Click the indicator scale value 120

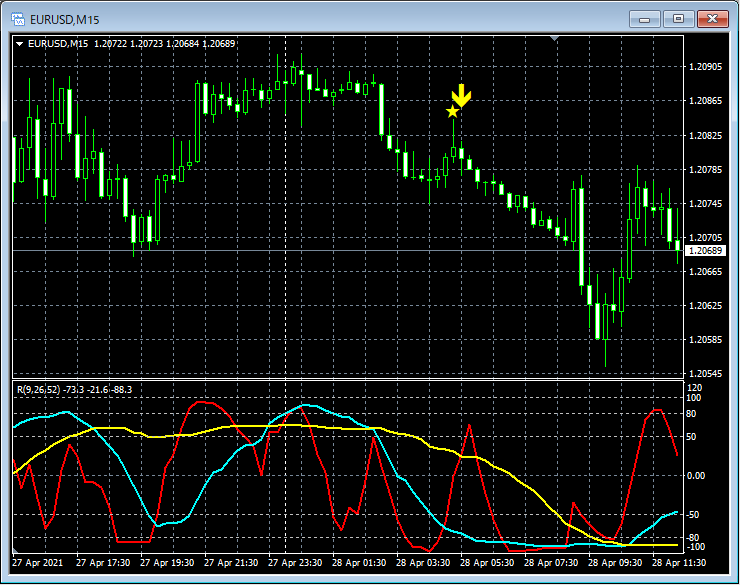point(695,388)
